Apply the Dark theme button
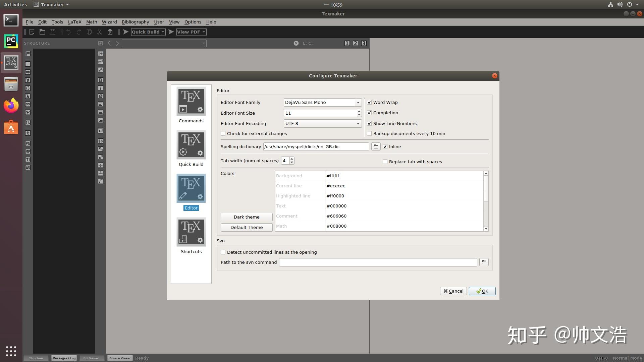644x362 pixels. pyautogui.click(x=247, y=217)
